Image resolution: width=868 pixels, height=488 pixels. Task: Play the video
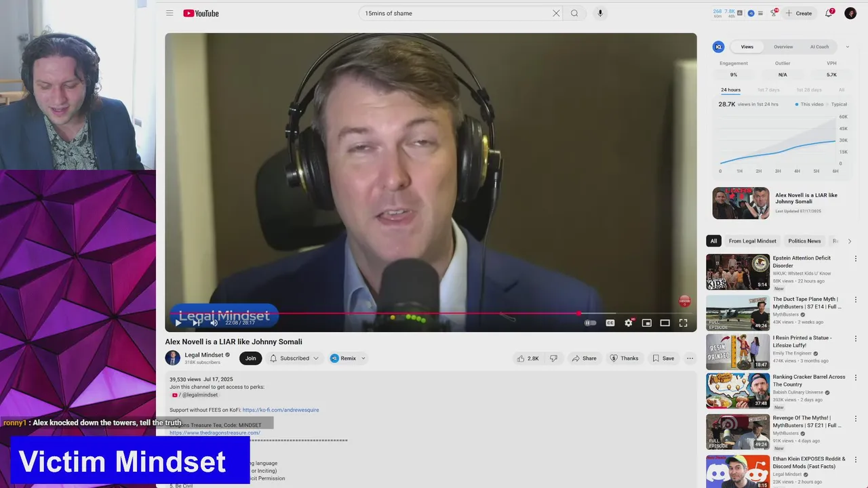tap(178, 323)
